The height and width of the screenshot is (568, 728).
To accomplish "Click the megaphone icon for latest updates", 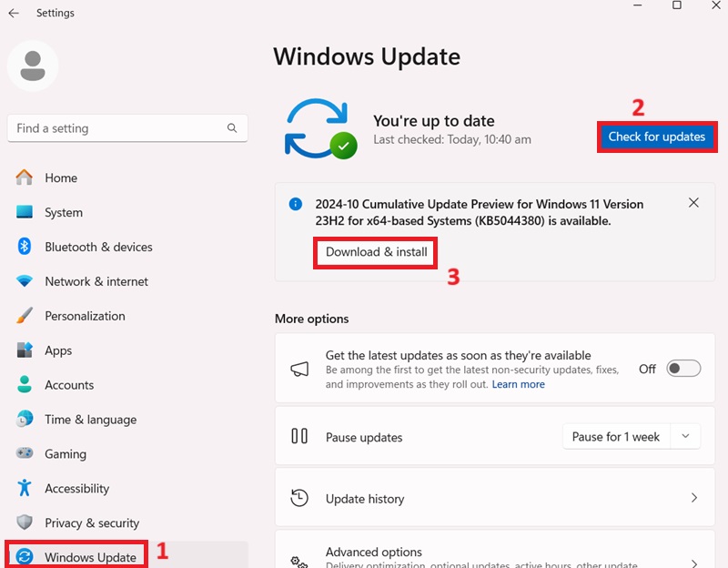I will 299,370.
